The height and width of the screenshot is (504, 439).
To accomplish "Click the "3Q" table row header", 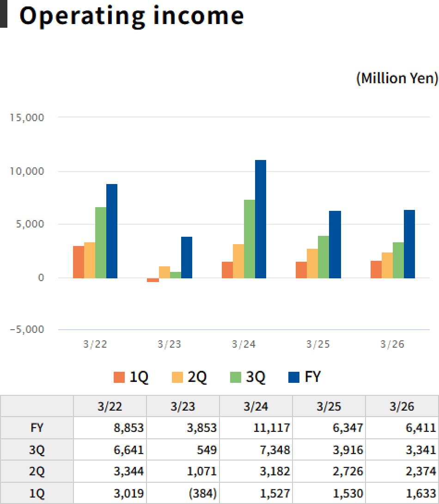I will (x=37, y=450).
